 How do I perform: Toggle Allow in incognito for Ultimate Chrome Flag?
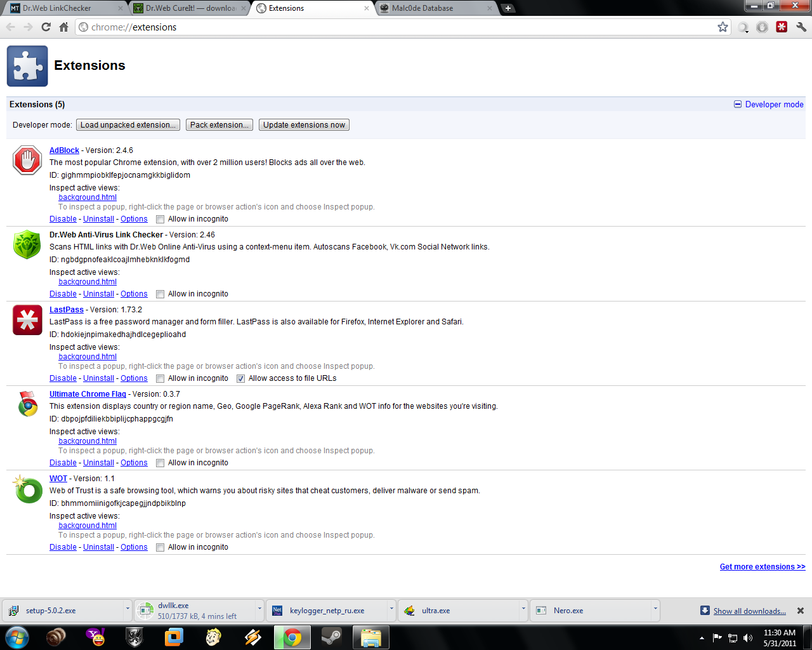pos(160,463)
